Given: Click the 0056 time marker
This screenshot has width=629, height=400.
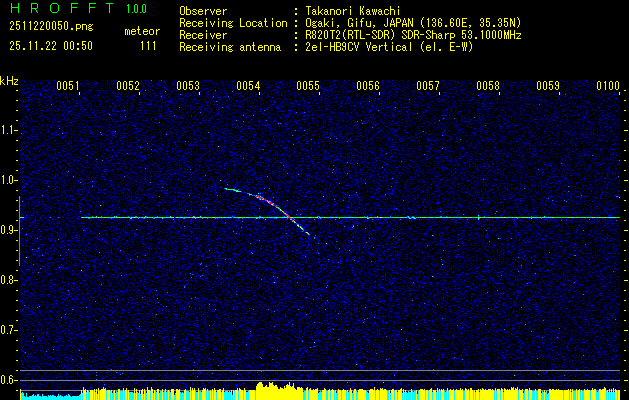Looking at the screenshot, I should coord(368,86).
